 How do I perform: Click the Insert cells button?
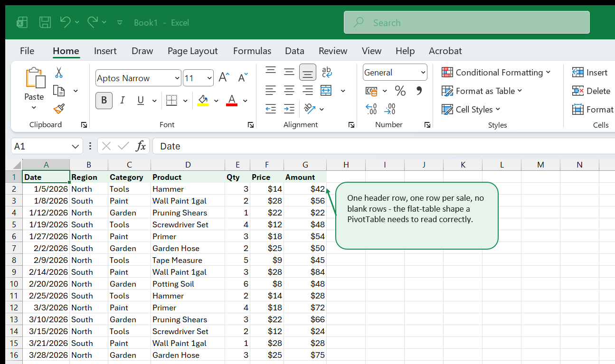point(589,72)
